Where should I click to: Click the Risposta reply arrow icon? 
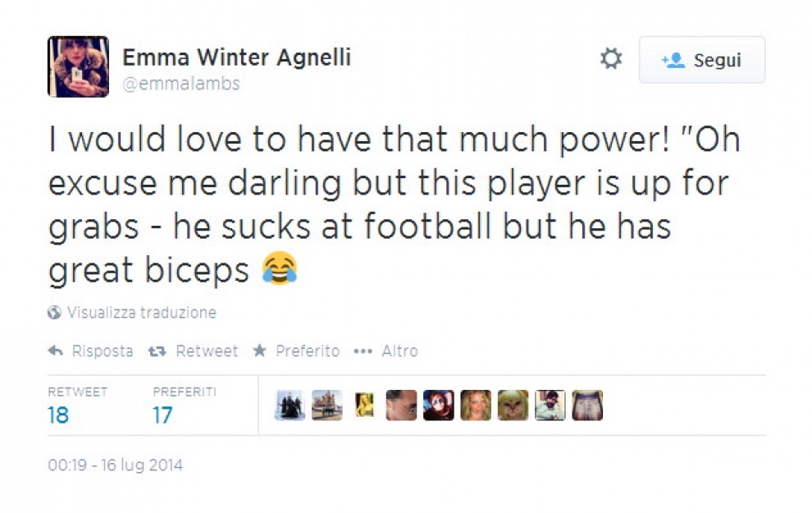[56, 351]
